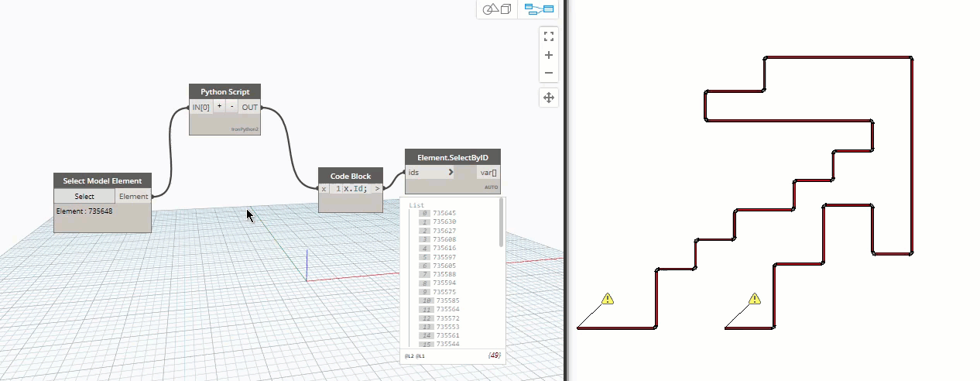Click the var[] output port
The width and height of the screenshot is (980, 381).
(x=488, y=173)
